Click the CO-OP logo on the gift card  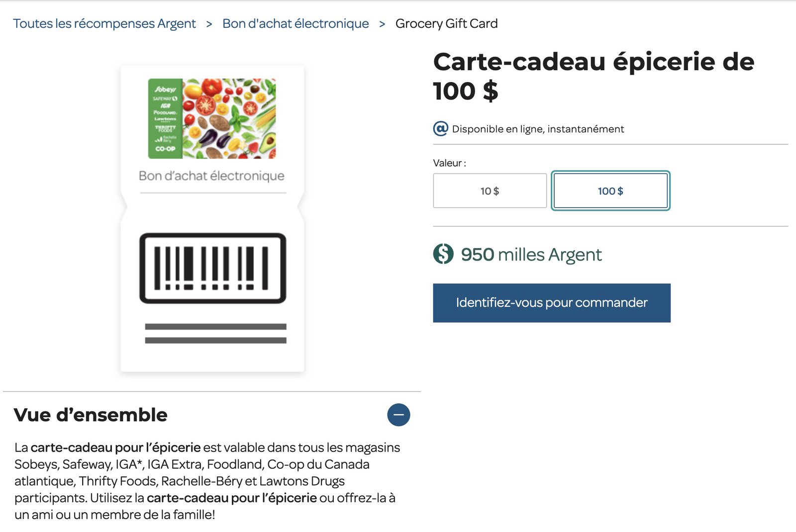tap(165, 149)
